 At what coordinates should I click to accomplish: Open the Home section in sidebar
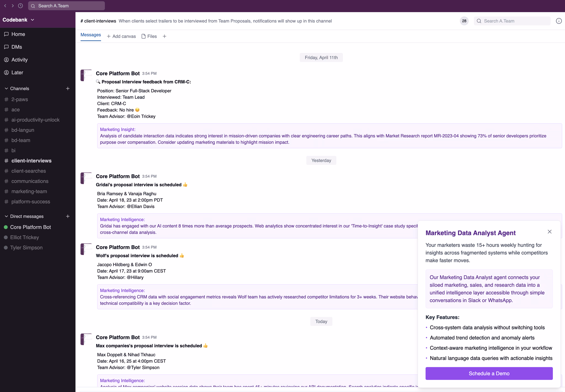tap(18, 34)
